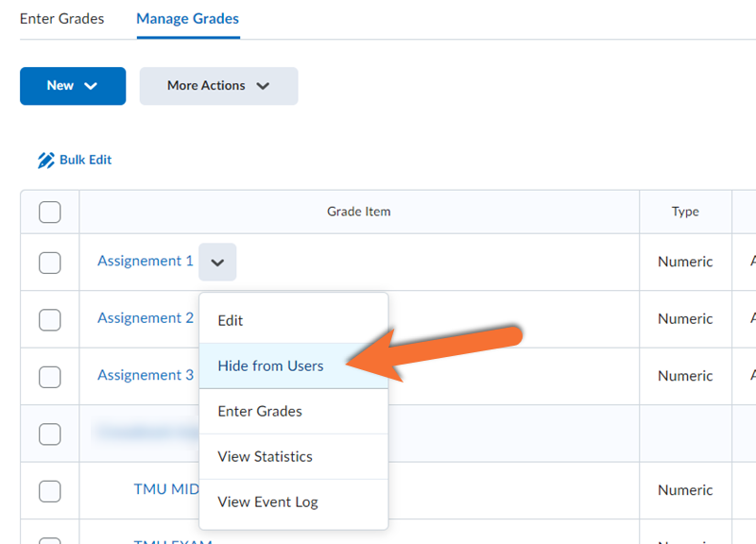
Task: Open the Manage Grades tab
Action: pos(187,19)
